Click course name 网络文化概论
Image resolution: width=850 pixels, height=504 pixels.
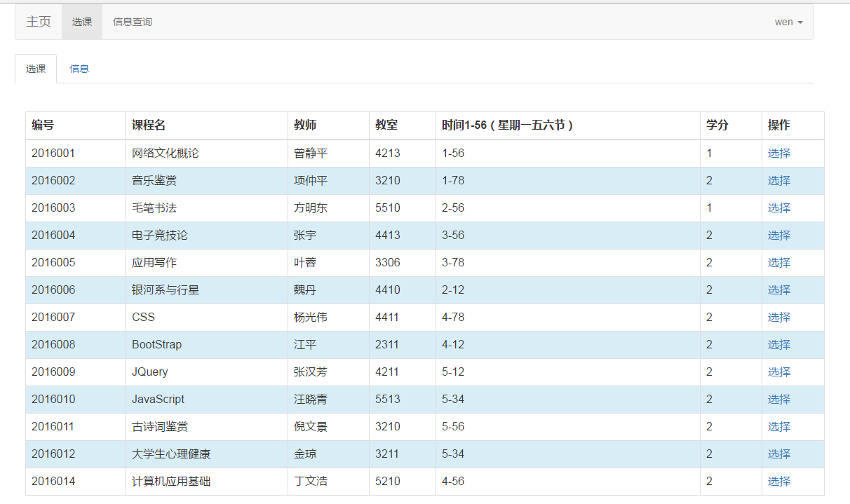166,153
